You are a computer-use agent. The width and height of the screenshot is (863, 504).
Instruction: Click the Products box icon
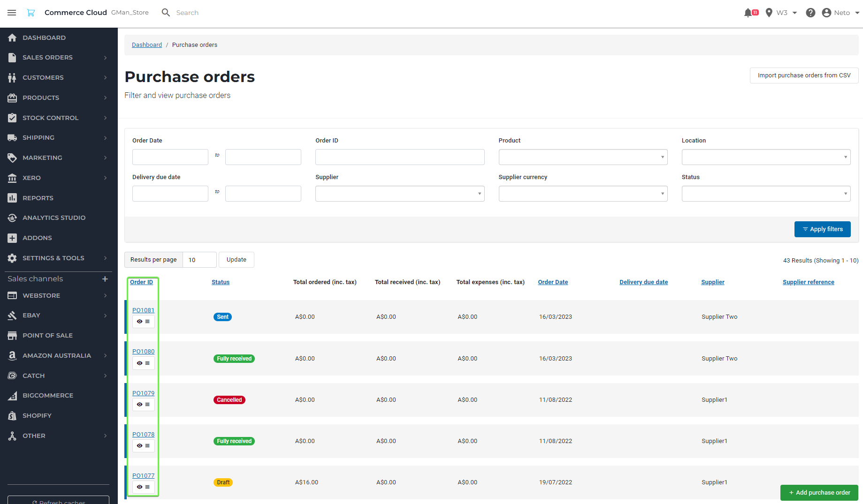tap(12, 98)
